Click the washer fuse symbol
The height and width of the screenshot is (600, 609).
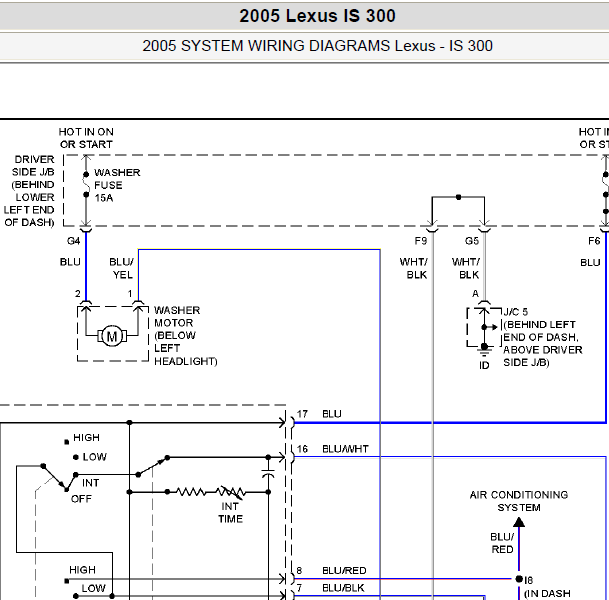coord(86,184)
